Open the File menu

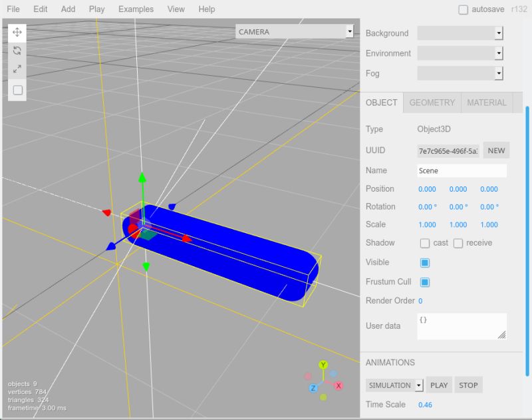13,9
